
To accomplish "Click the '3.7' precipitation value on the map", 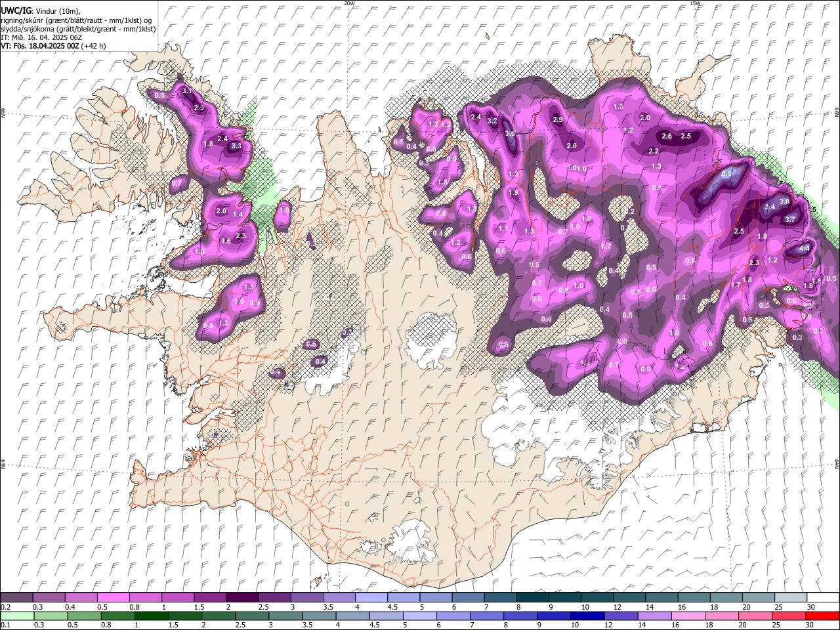I will click(x=790, y=219).
